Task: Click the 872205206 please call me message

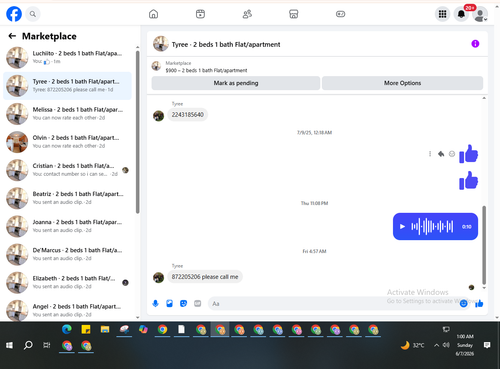Action: click(205, 277)
